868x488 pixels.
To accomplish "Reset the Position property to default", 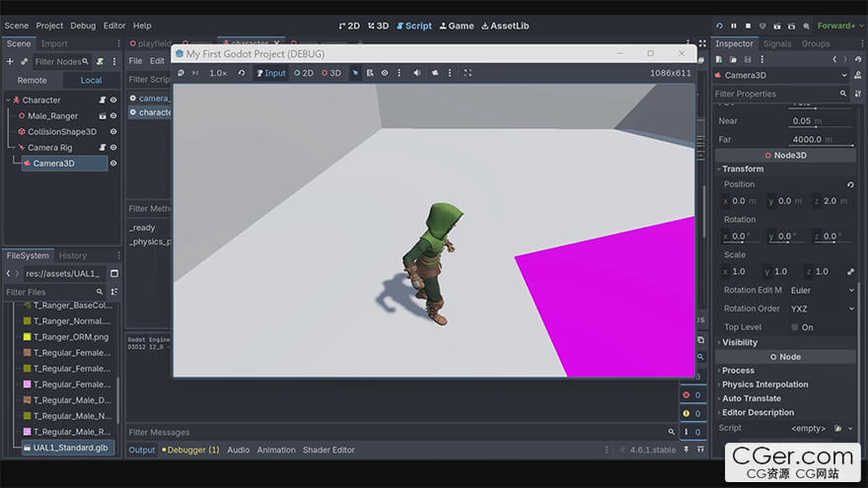I will click(x=850, y=184).
